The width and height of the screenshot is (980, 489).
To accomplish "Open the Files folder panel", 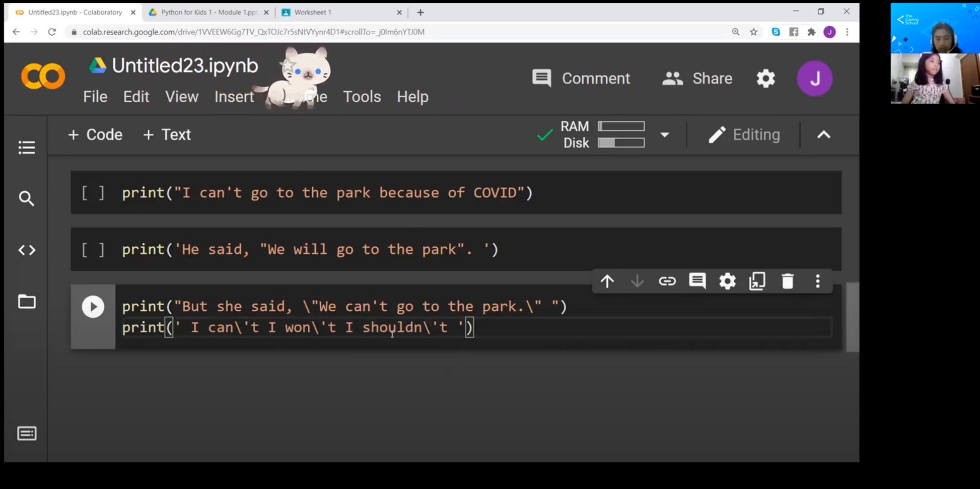I will click(27, 302).
